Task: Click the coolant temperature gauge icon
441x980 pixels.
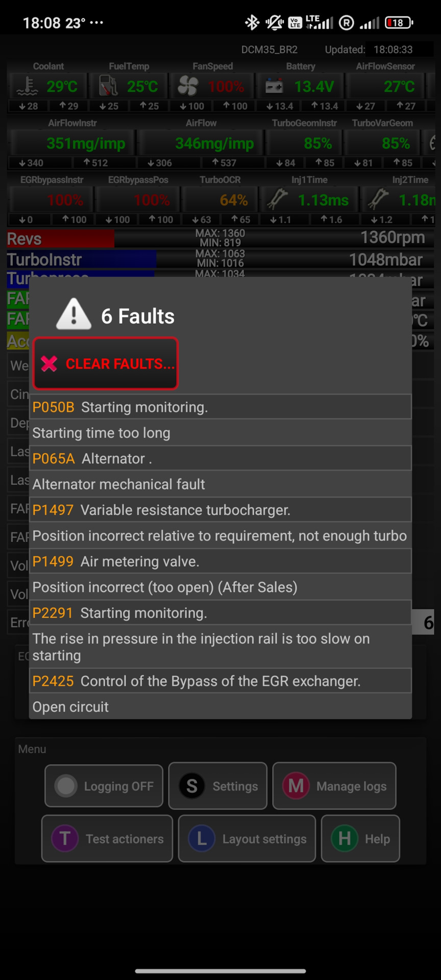Action: tap(27, 86)
